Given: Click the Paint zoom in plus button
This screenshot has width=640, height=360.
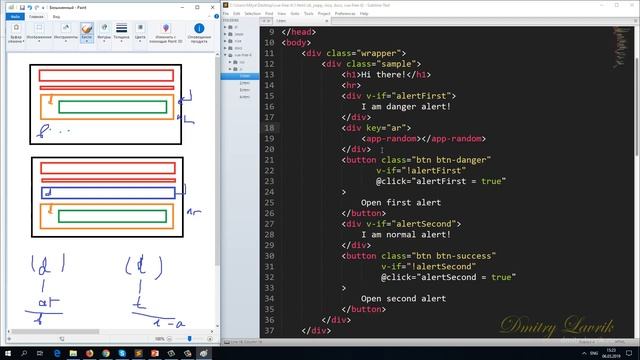Looking at the screenshot, I should pyautogui.click(x=210, y=339).
